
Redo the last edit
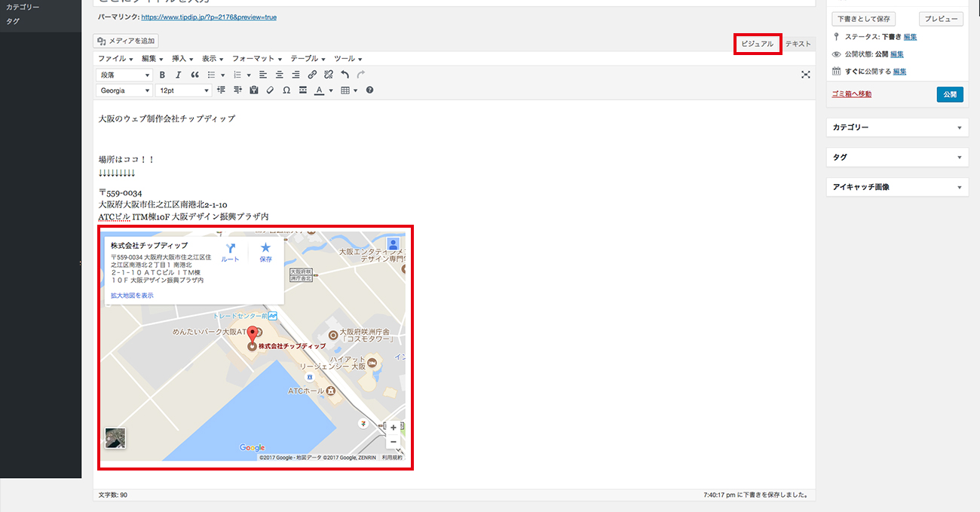click(361, 75)
